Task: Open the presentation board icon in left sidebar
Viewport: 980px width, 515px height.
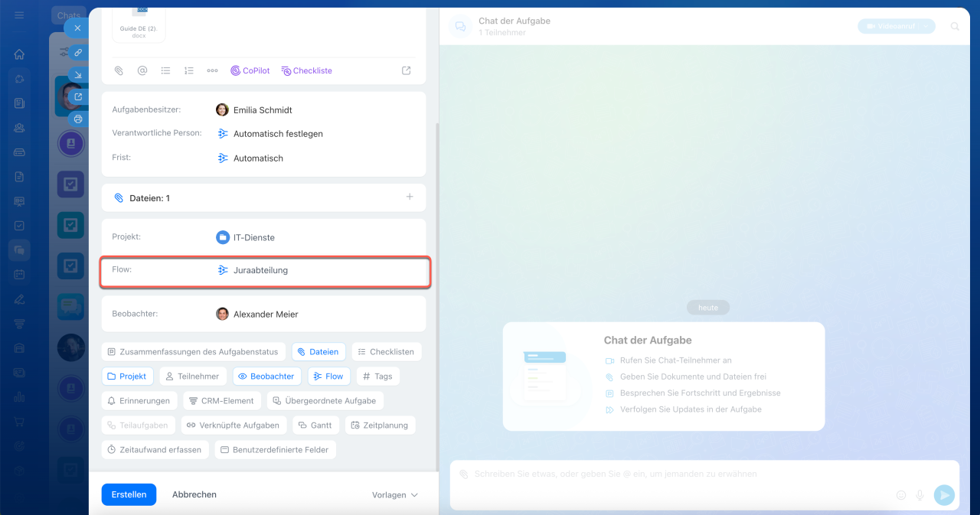Action: click(x=19, y=201)
